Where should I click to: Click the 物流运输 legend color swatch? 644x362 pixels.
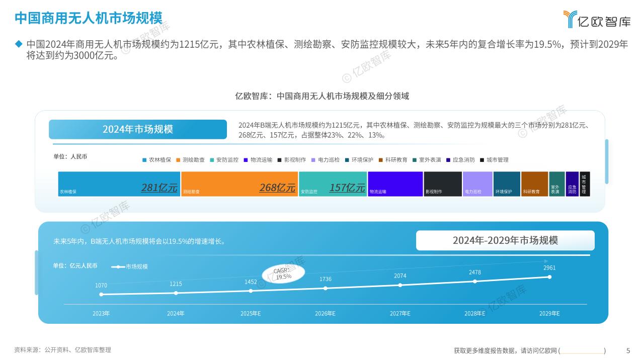tap(246, 160)
